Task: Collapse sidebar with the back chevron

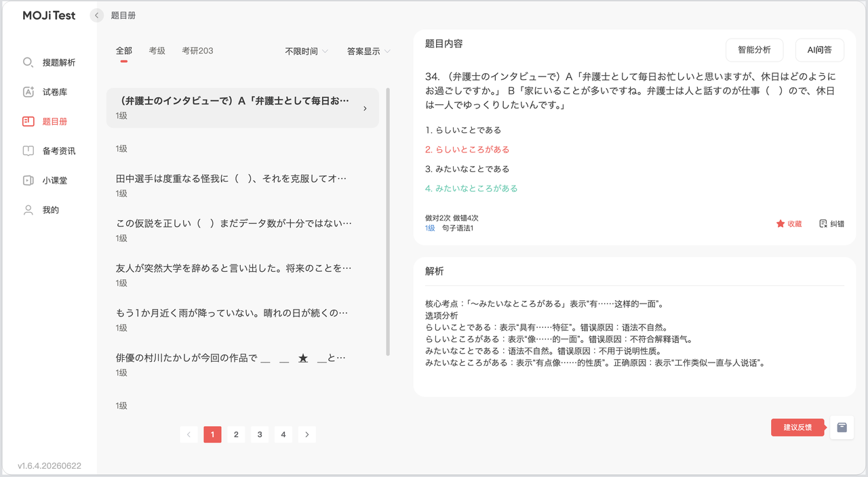Action: click(x=97, y=15)
